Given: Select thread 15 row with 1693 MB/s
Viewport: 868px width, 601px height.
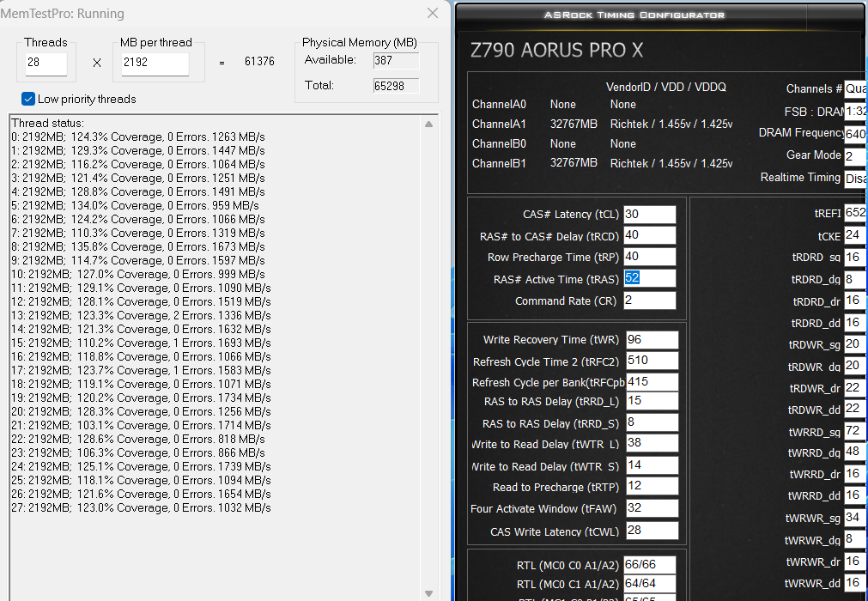Looking at the screenshot, I should [141, 343].
